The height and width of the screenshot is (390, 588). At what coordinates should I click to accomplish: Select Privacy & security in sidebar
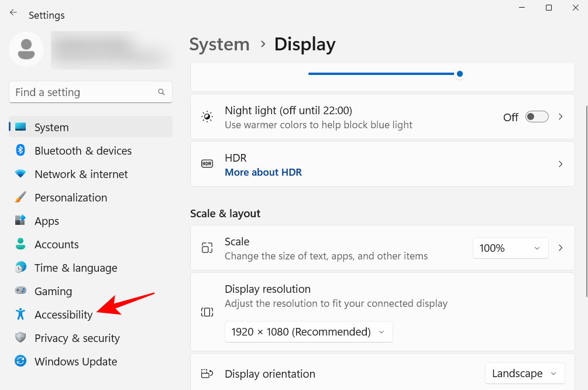tap(20, 338)
